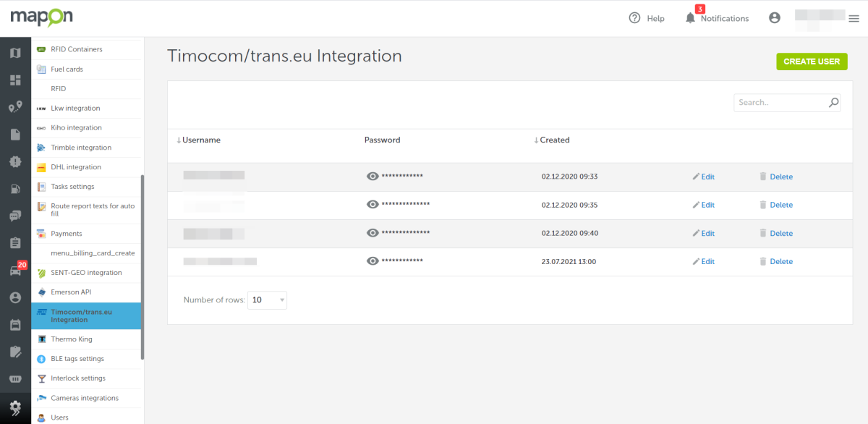Open Thermo King menu item
The width and height of the screenshot is (868, 424).
coord(72,339)
